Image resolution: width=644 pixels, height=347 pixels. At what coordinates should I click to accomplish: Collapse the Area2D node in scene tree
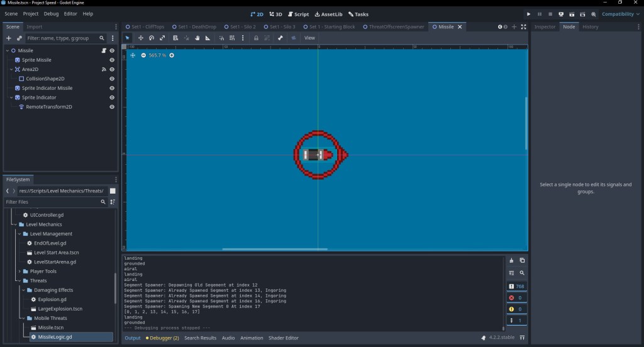[11, 69]
